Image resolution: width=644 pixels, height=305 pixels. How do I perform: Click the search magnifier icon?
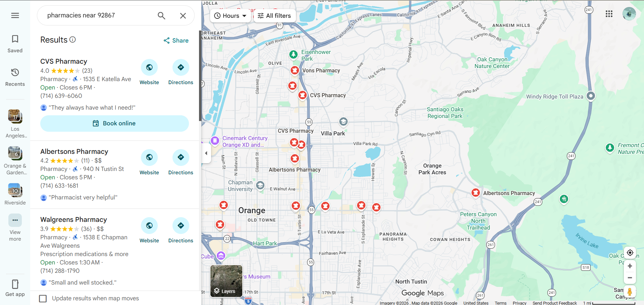point(161,15)
